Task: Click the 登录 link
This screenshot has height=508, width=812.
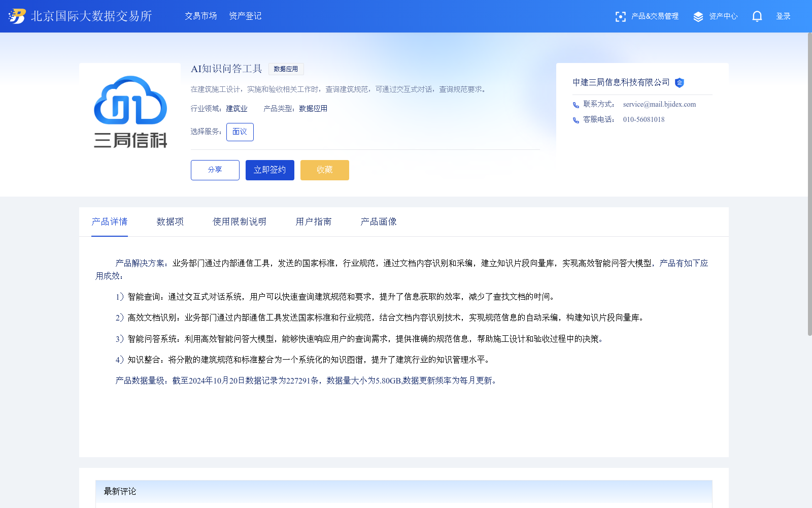Action: point(784,16)
